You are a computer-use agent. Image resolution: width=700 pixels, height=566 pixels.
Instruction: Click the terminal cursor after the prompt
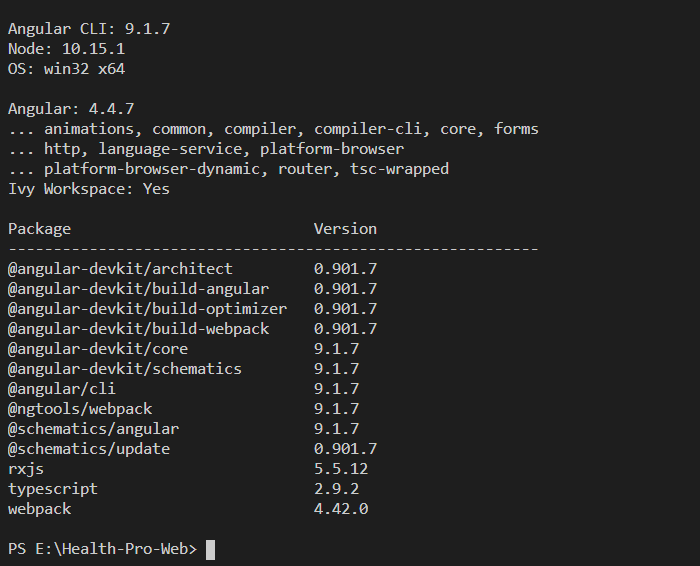[x=210, y=549]
